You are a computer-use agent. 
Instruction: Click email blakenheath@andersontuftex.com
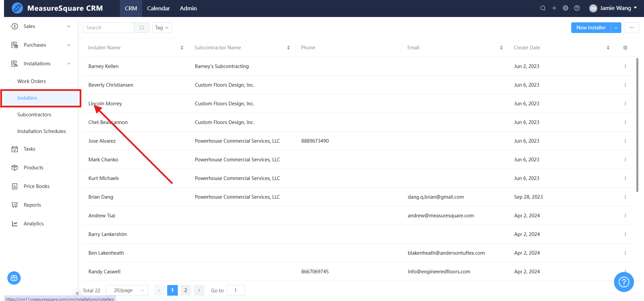pyautogui.click(x=446, y=253)
